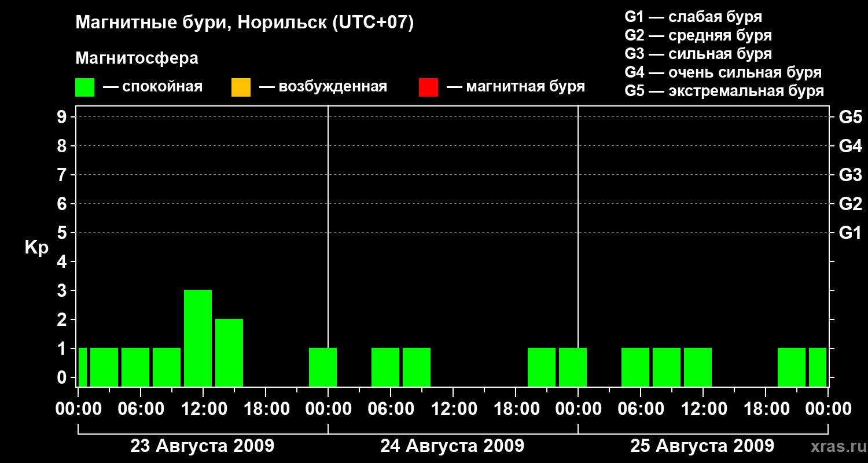Click the '23 Августа 2009' date label
Screen dimensions: 868x463
coord(202,446)
